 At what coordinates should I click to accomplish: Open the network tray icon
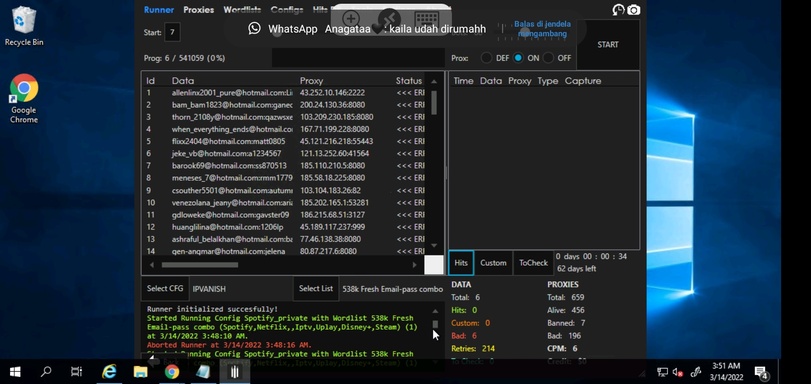pyautogui.click(x=662, y=372)
